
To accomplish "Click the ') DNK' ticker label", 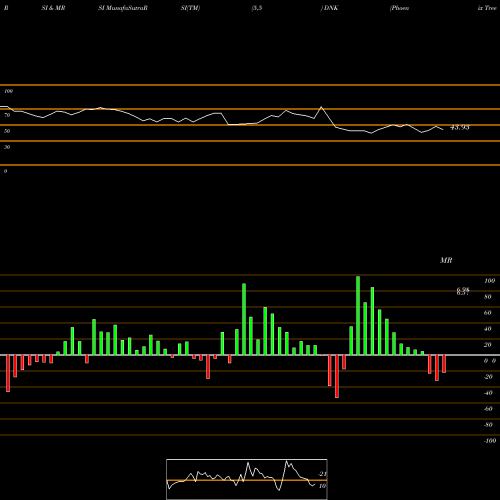I will coord(329,8).
